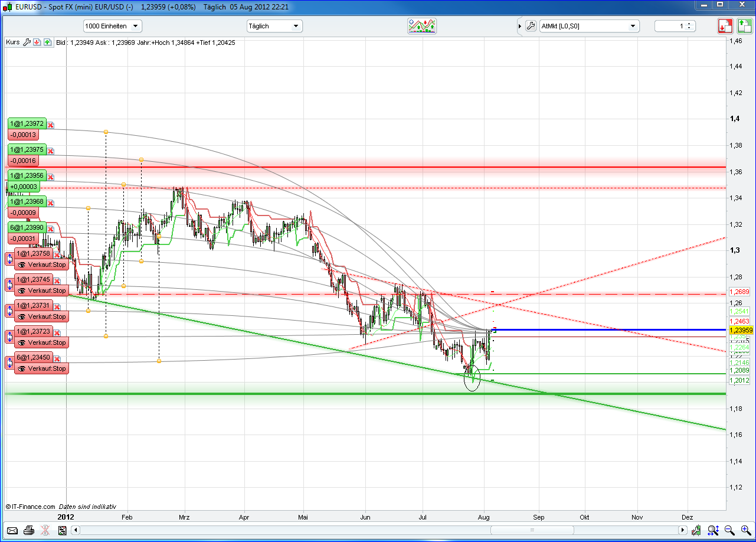The height and width of the screenshot is (542, 756).
Task: Close position 1@1,23968
Action: [51, 203]
